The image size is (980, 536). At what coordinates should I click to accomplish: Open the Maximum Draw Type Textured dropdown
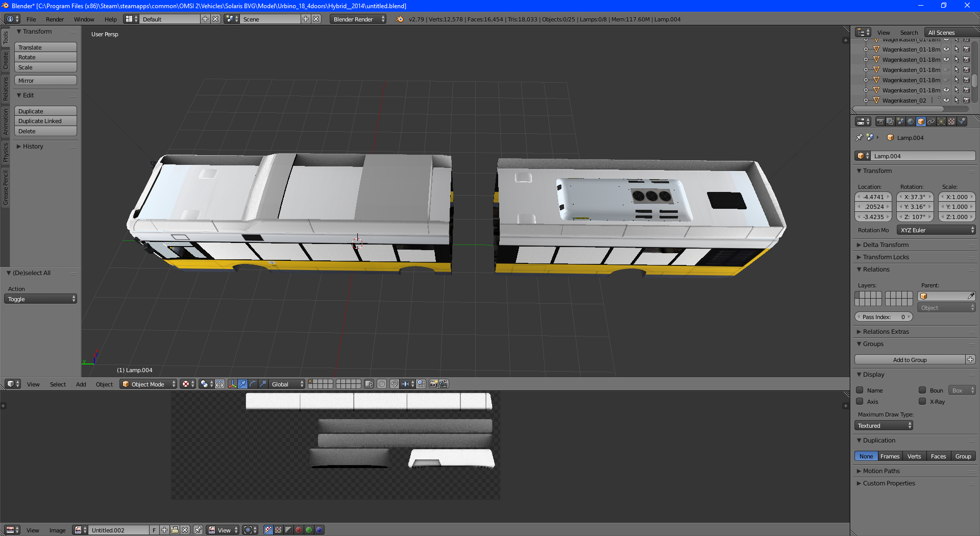click(x=884, y=425)
